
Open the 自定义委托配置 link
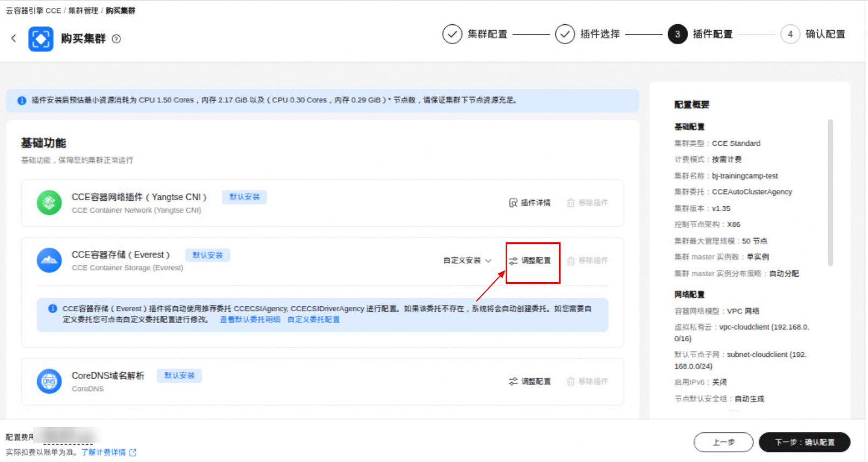click(x=313, y=320)
